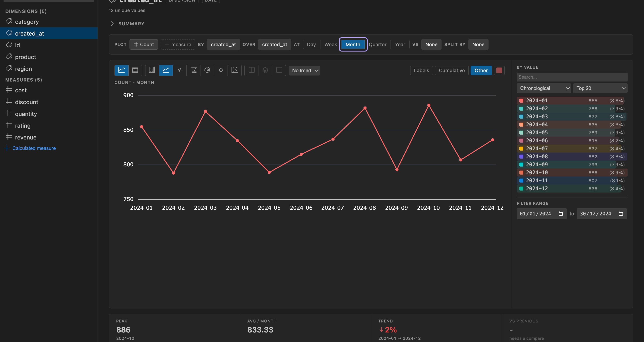Click the hash icon beside quantity

(x=9, y=113)
